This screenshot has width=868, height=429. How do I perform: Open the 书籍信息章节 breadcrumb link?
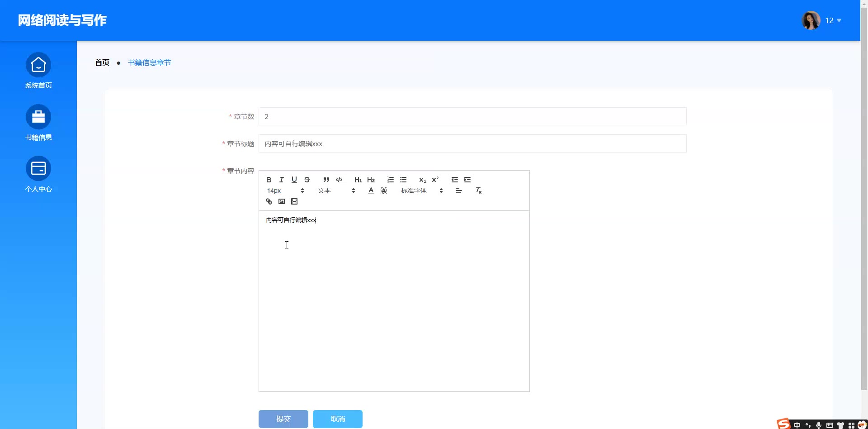pos(149,62)
